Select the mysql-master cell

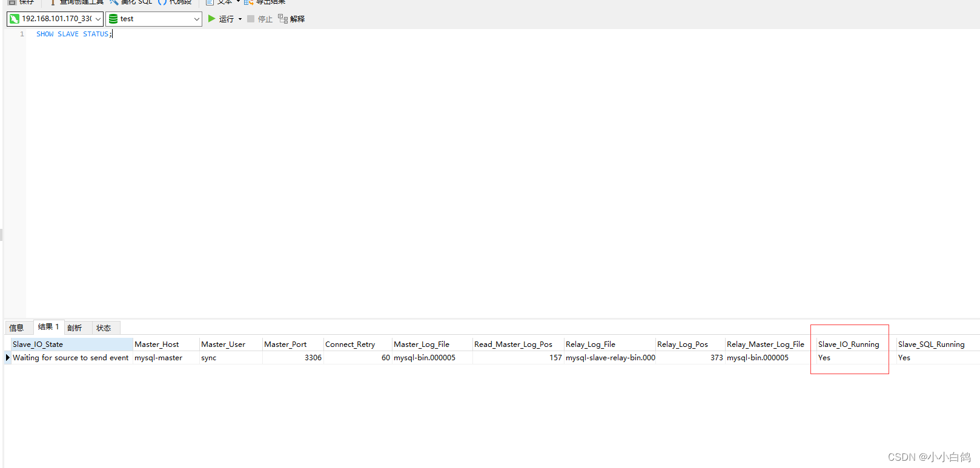click(x=166, y=358)
